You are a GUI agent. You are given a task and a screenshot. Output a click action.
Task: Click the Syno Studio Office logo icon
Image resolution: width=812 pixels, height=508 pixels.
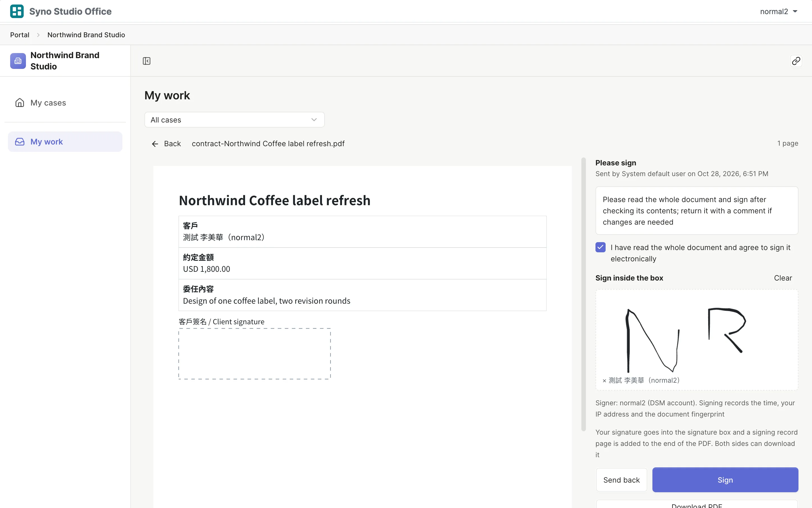17,11
